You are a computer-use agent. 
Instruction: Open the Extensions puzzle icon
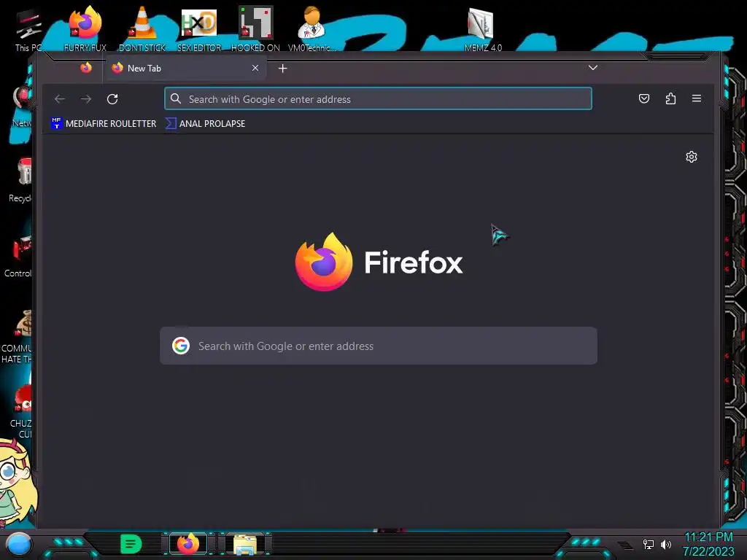coord(670,98)
